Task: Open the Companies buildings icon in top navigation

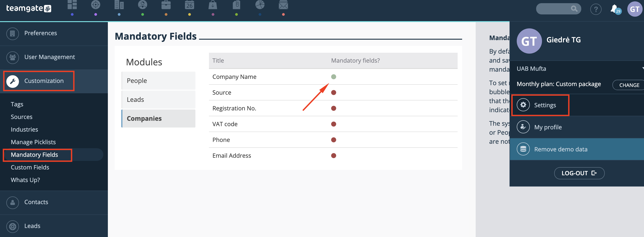Action: tap(119, 5)
